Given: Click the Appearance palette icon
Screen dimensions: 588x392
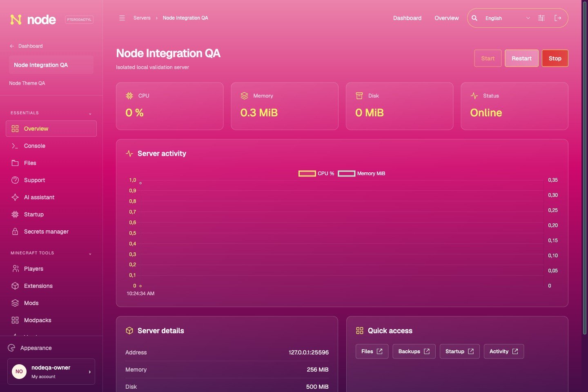Looking at the screenshot, I should click(x=11, y=348).
